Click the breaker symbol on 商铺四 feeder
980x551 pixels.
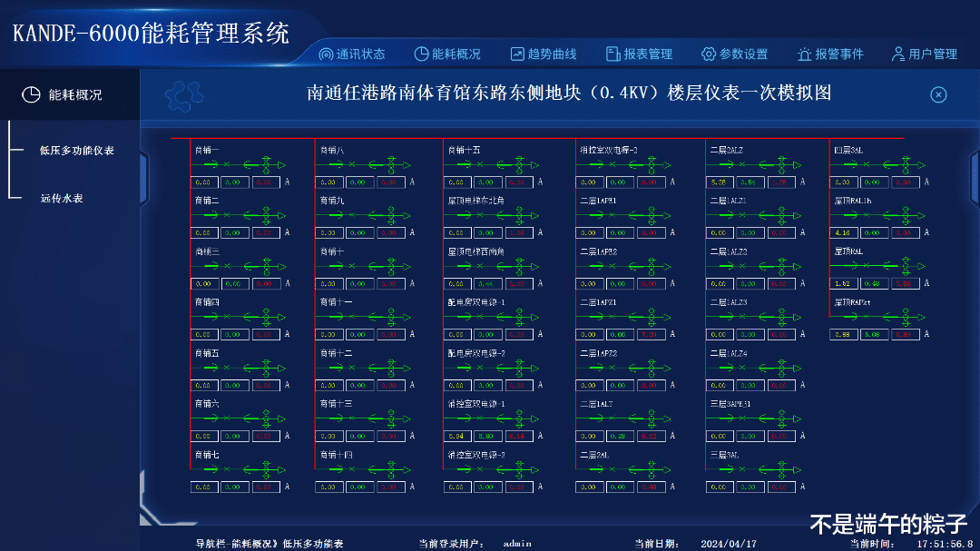[x=228, y=317]
